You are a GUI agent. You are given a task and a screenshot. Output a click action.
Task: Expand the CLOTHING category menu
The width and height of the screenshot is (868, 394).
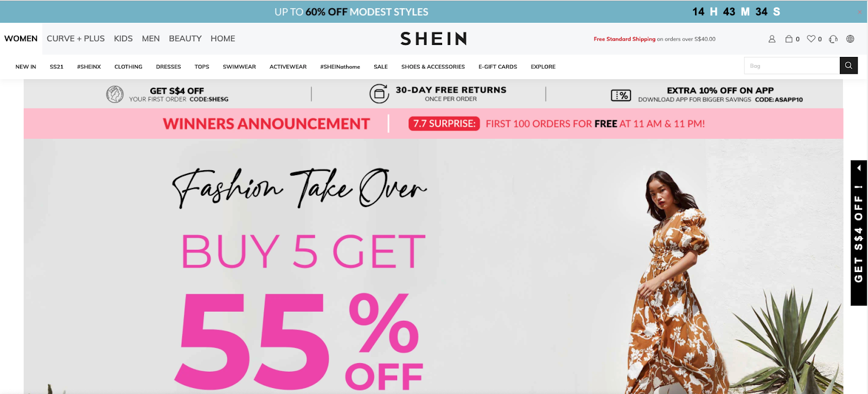coord(129,67)
